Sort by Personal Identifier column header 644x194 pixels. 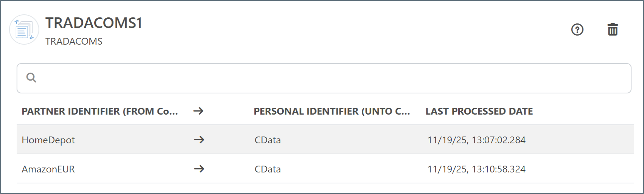point(331,112)
